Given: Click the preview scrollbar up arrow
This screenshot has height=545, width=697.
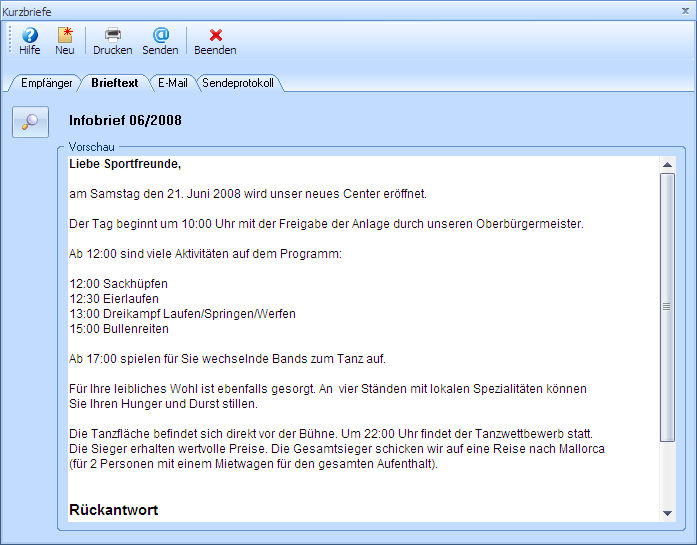Looking at the screenshot, I should click(667, 164).
